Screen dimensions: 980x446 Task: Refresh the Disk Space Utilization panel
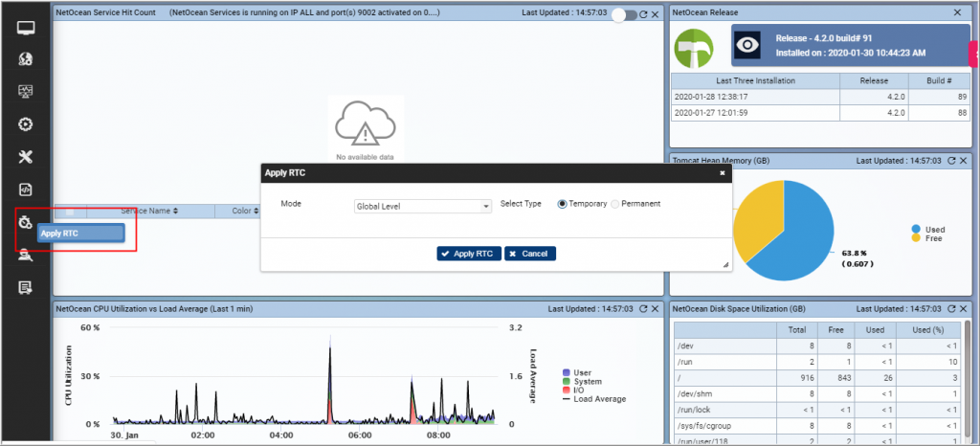[952, 308]
